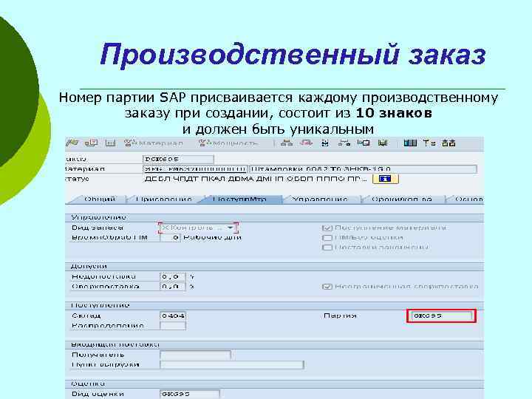This screenshot has height=399, width=532.
Task: Click the small icon left of the hierarchy icon
Action: [x=325, y=143]
